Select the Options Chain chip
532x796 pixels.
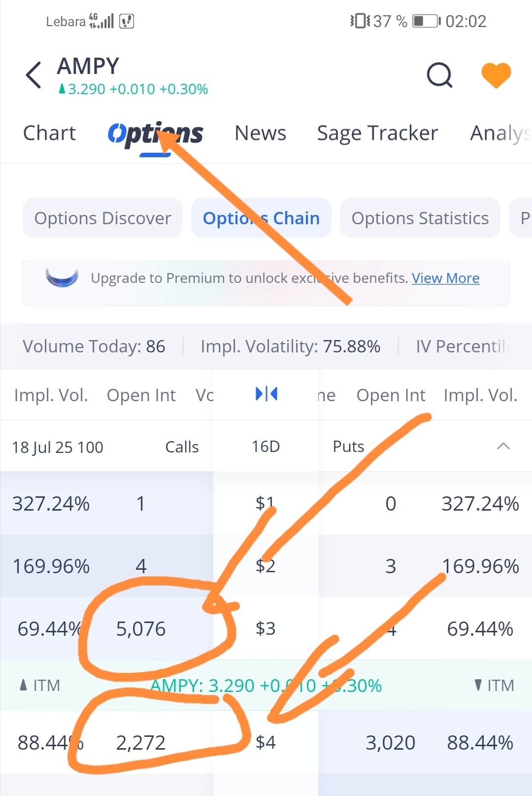pyautogui.click(x=261, y=218)
